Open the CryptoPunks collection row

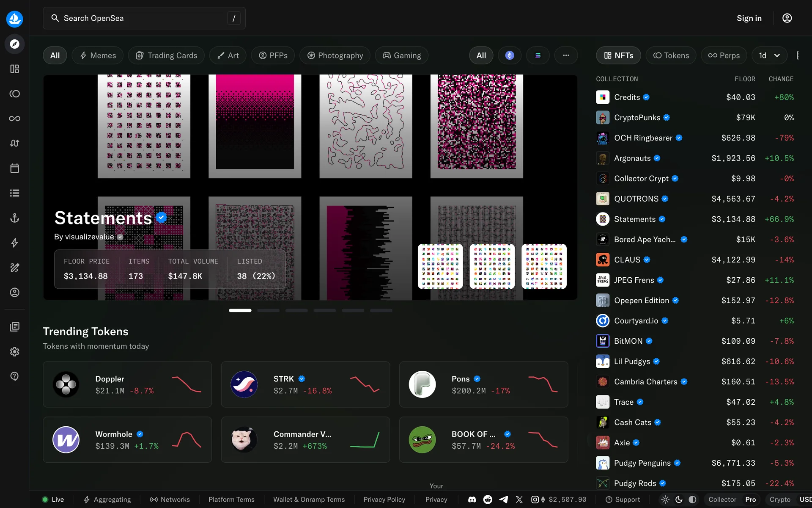coord(695,118)
